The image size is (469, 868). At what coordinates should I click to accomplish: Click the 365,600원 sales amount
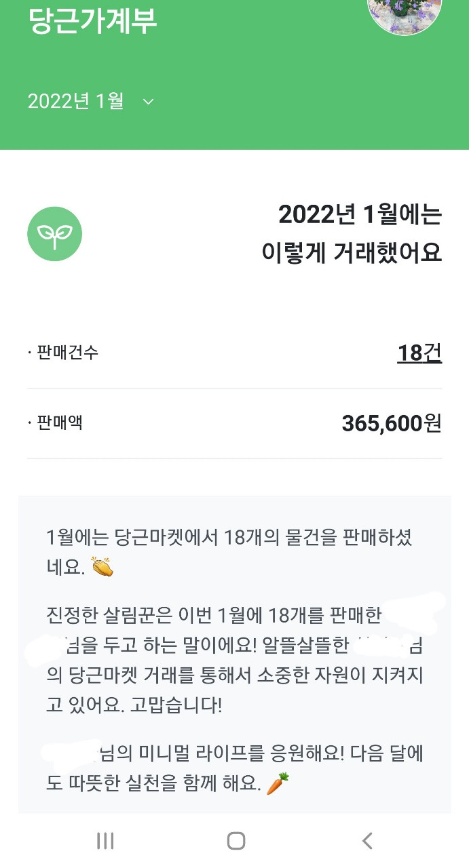pyautogui.click(x=392, y=422)
